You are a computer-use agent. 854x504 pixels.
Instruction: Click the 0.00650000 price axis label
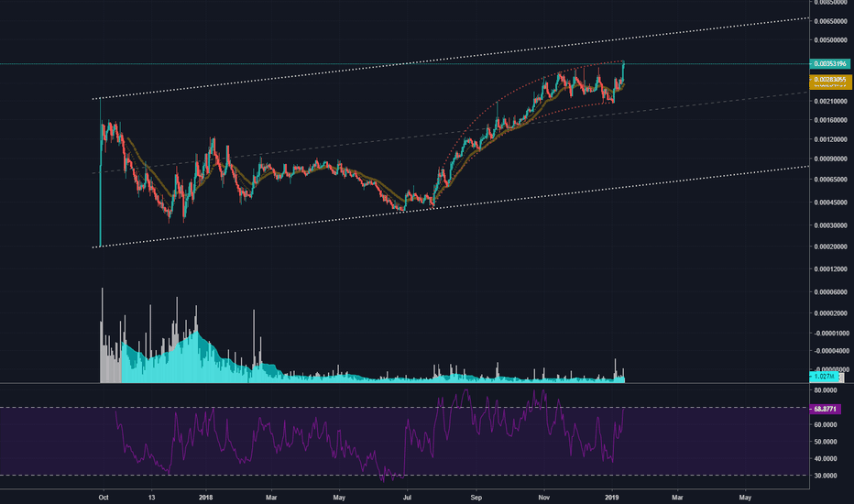(830, 21)
